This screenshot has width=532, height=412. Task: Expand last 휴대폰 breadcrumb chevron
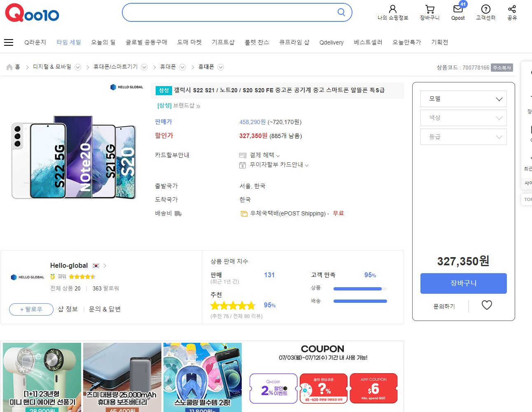click(221, 67)
